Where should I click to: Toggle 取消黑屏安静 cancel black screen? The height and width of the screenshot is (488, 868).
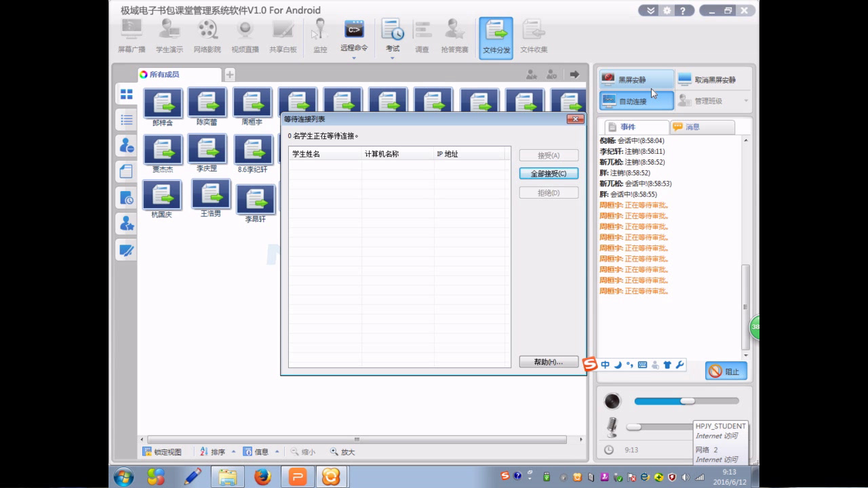pyautogui.click(x=713, y=79)
